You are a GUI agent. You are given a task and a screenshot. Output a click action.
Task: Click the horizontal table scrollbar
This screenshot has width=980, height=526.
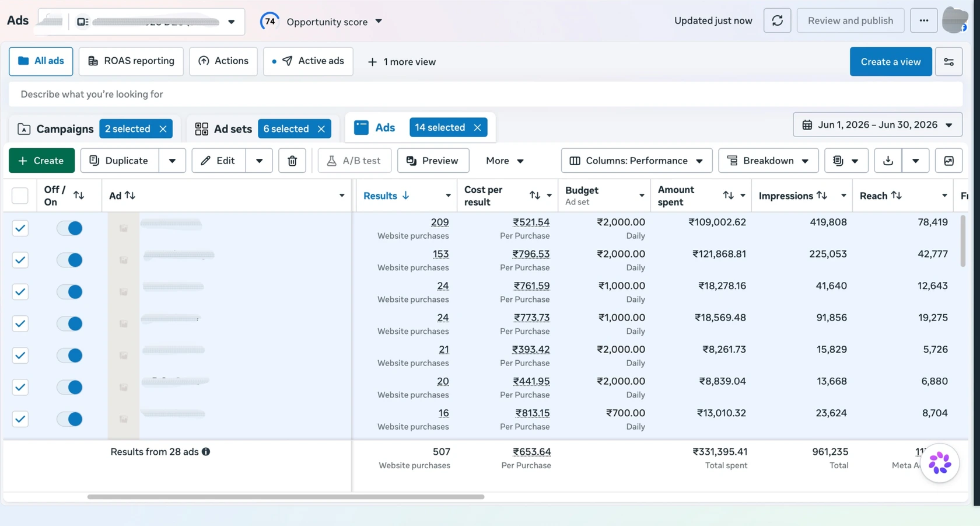(x=286, y=497)
